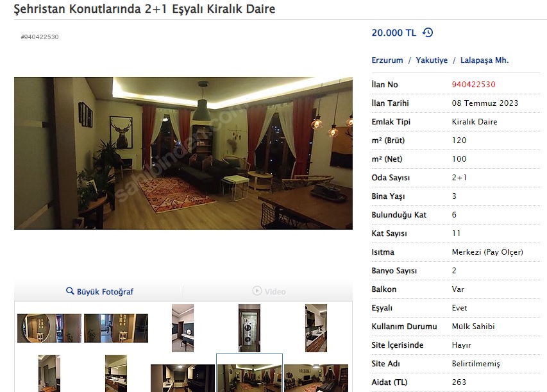
Task: Select the highlighted living room thumbnail
Action: click(249, 378)
